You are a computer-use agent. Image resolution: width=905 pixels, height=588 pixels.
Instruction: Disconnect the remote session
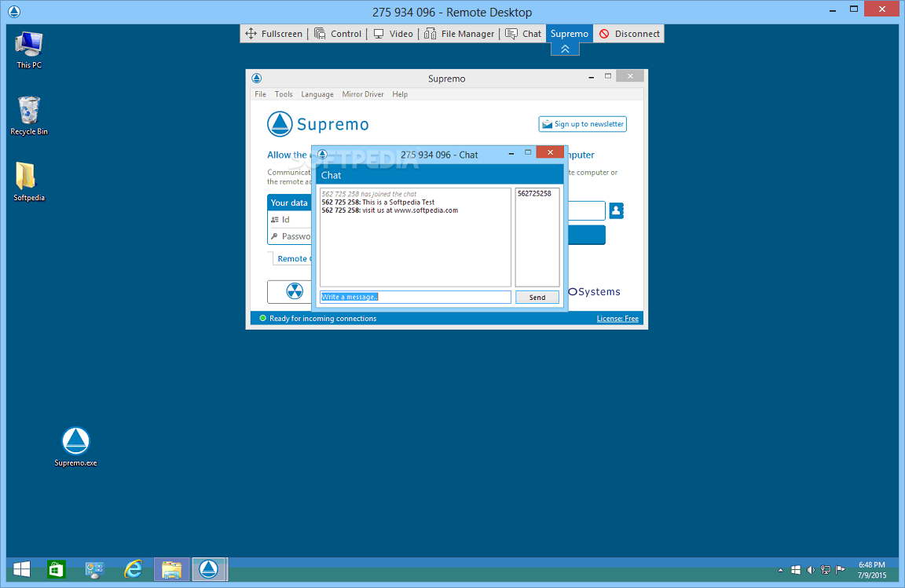pyautogui.click(x=629, y=34)
